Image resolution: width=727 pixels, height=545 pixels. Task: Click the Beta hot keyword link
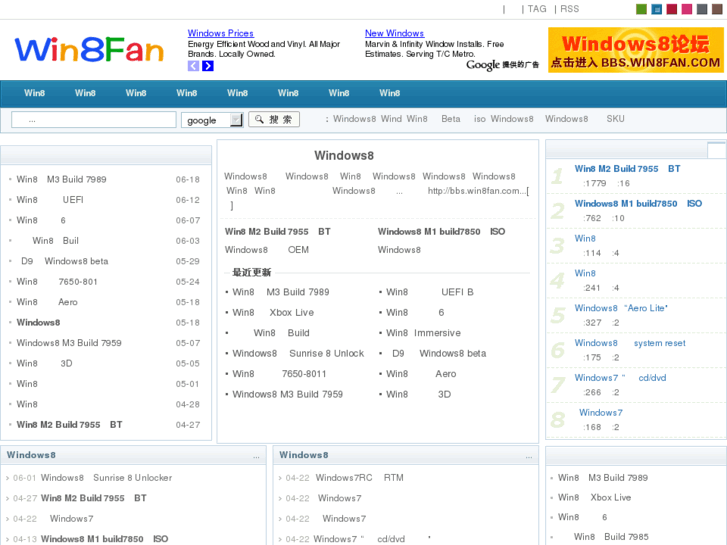point(451,119)
